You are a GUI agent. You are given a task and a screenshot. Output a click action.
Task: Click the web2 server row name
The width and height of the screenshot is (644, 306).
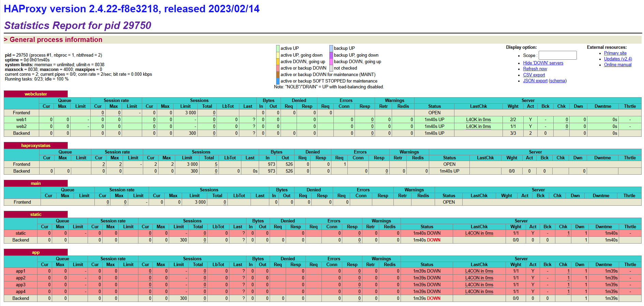coord(21,126)
